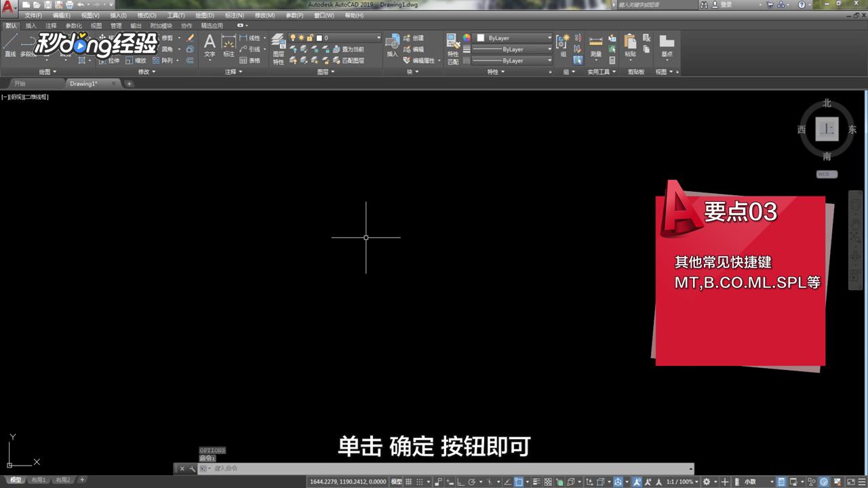Image resolution: width=868 pixels, height=488 pixels.
Task: Click 置为当前 (Make Current) layer button
Action: pos(347,49)
